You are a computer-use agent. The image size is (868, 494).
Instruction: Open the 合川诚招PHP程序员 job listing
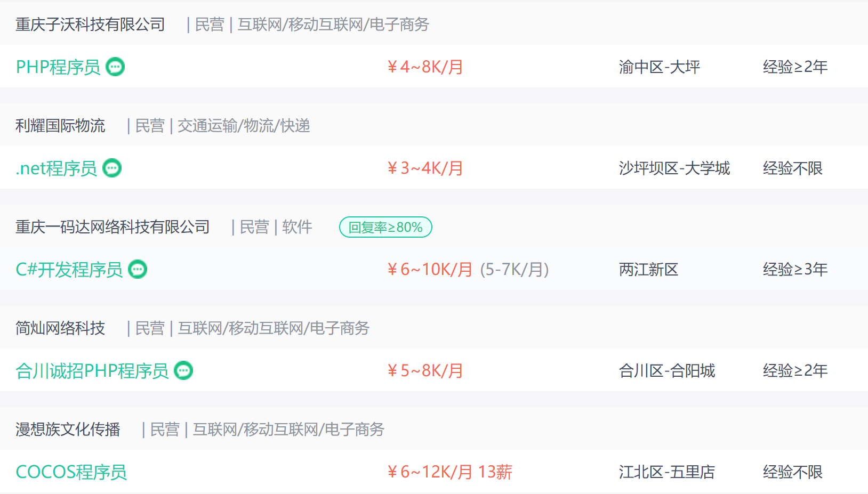92,371
